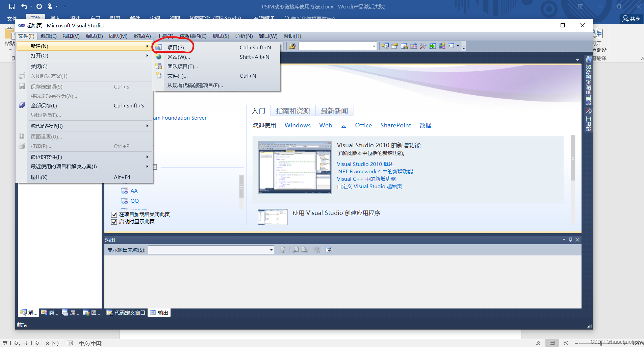
Task: Click the Command Window toolbar icon
Action: (x=451, y=46)
